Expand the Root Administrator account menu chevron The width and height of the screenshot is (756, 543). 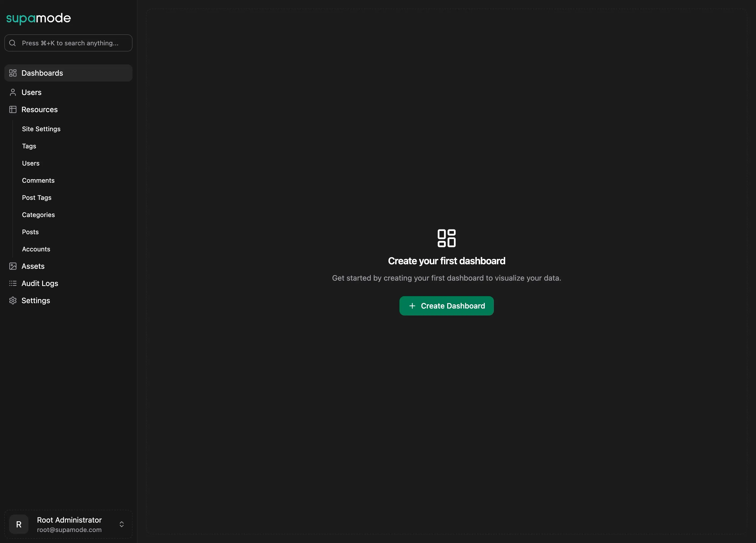(121, 524)
